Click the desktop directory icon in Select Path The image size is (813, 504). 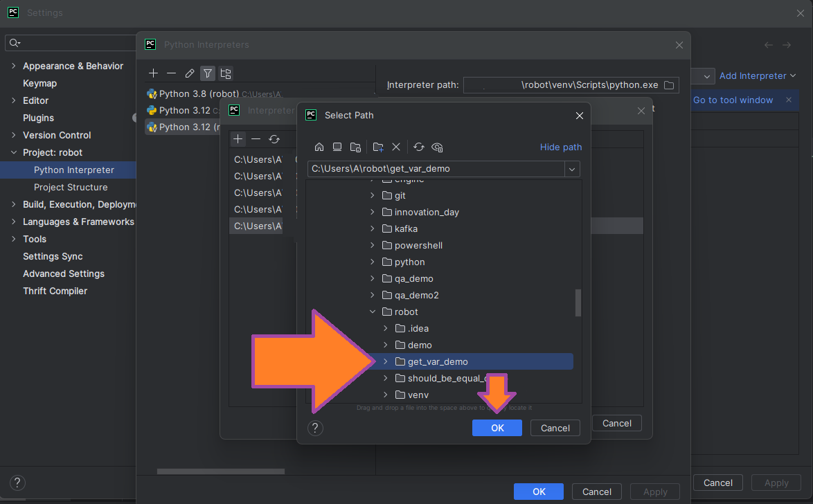337,147
